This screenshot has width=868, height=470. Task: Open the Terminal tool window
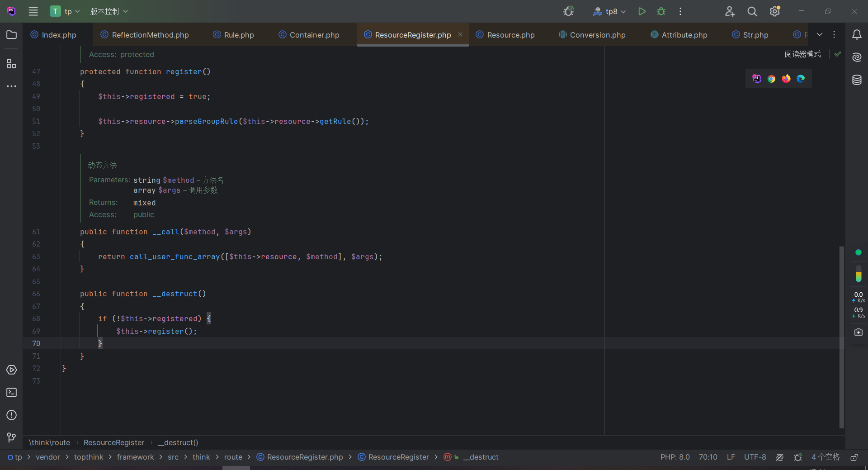click(11, 393)
